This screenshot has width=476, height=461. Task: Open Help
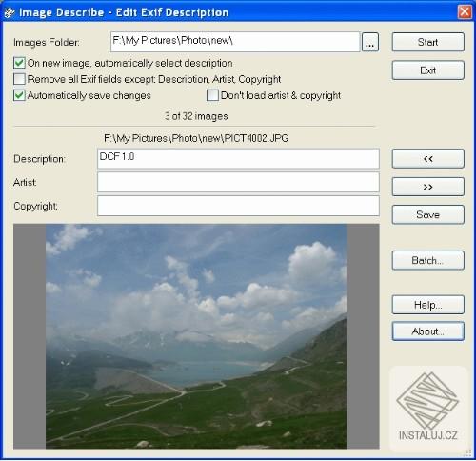tap(427, 305)
